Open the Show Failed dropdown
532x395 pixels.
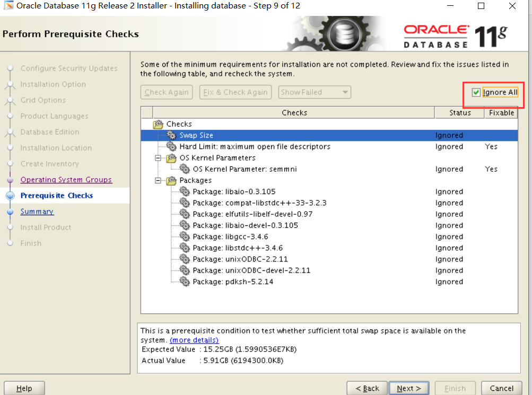pos(315,92)
